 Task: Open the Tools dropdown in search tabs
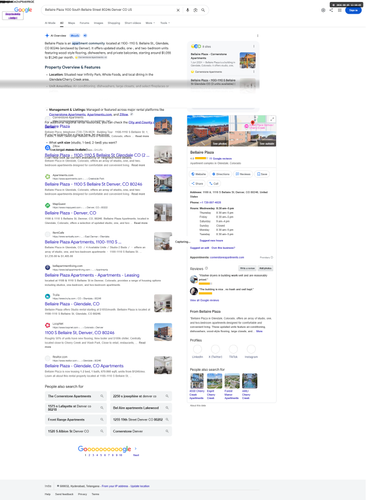coord(165,23)
